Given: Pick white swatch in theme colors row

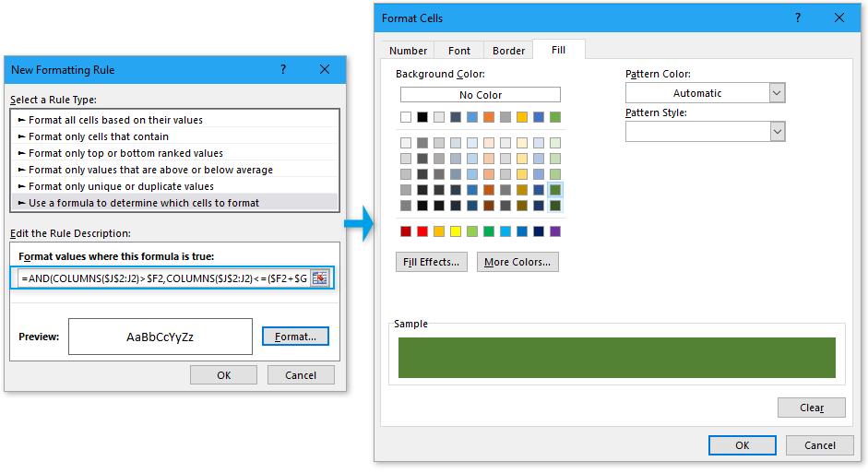Looking at the screenshot, I should [406, 117].
